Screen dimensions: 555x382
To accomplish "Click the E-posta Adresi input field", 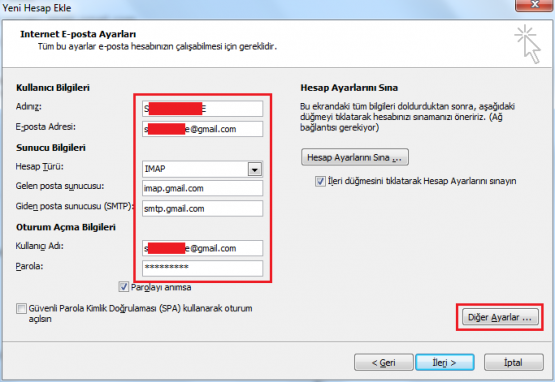I will pyautogui.click(x=202, y=129).
